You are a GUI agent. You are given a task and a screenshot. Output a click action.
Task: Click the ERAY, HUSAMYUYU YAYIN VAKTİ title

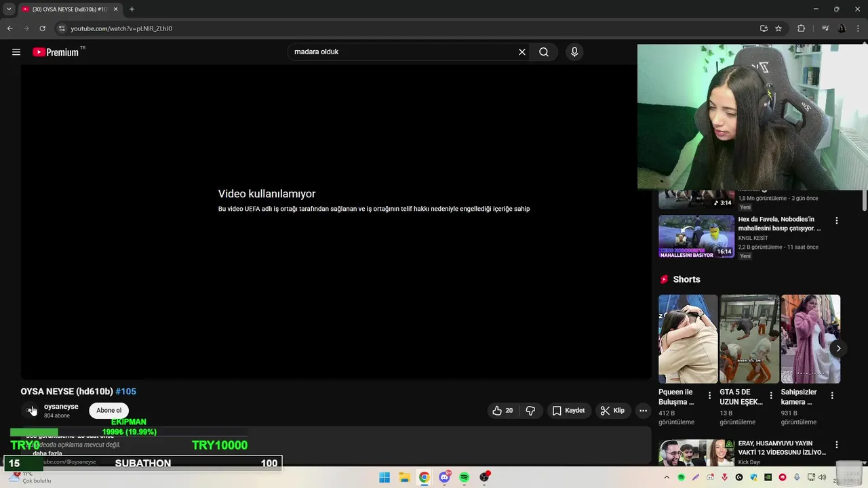point(782,448)
